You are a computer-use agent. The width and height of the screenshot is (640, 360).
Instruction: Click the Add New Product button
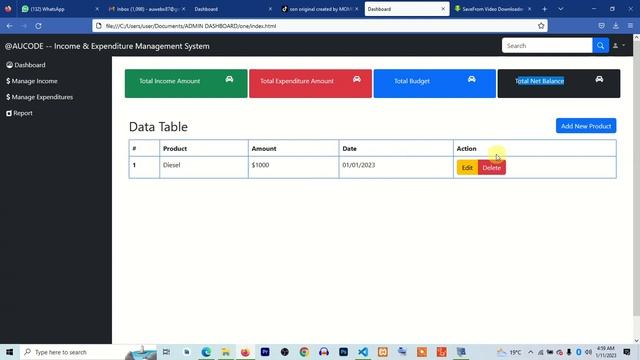pyautogui.click(x=586, y=126)
